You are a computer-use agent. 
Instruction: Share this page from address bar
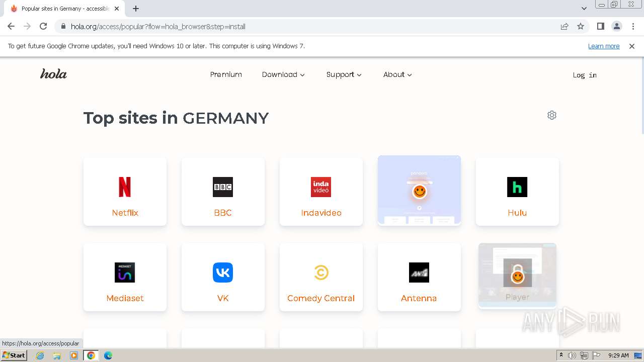click(x=565, y=26)
